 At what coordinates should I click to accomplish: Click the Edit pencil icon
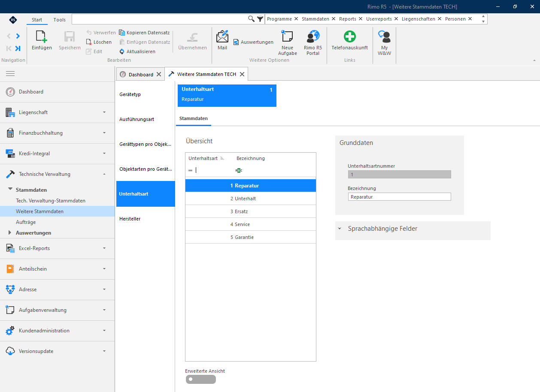click(89, 51)
